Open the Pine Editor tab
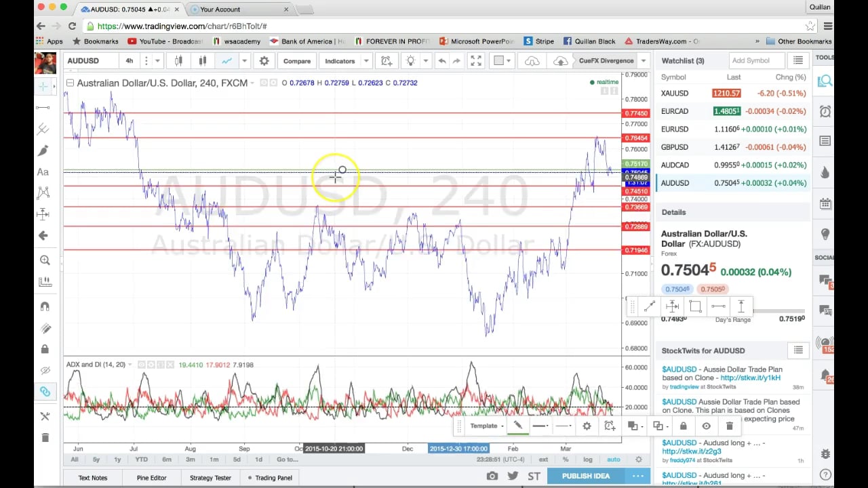This screenshot has width=868, height=488. 151,478
